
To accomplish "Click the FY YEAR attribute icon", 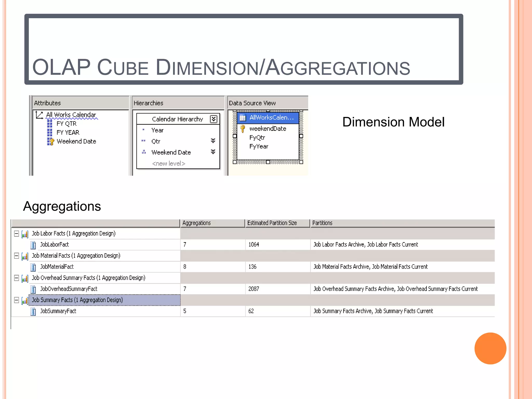I will [x=50, y=132].
